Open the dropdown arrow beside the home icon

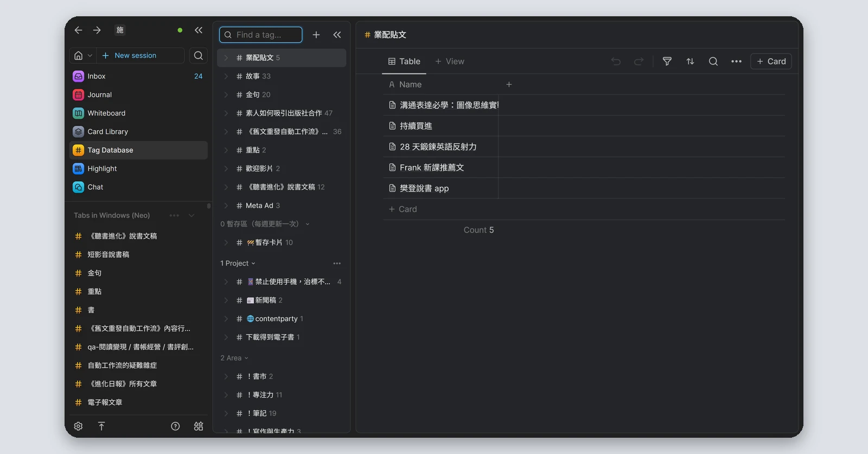click(90, 55)
